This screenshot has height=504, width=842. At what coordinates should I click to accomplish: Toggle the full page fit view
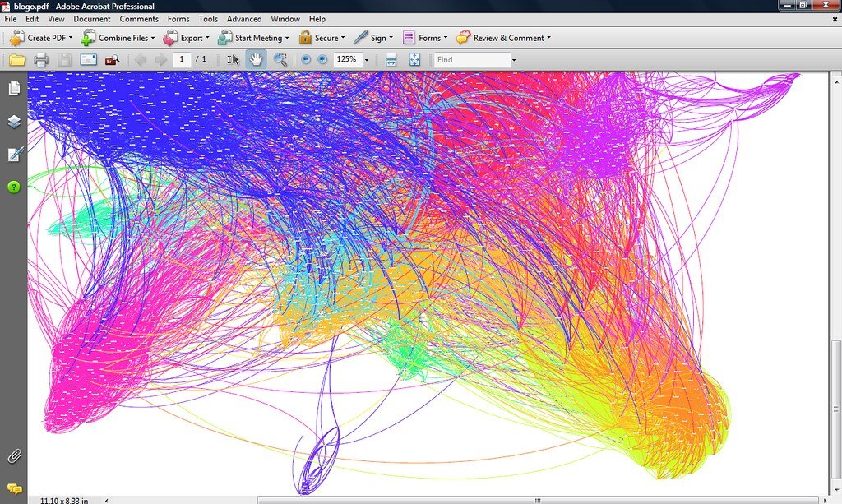[x=414, y=59]
